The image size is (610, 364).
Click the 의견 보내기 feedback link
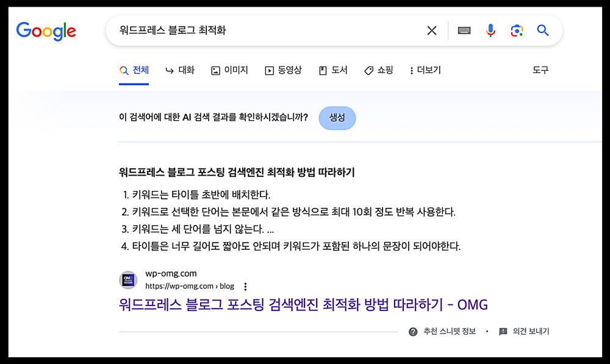[x=524, y=331]
